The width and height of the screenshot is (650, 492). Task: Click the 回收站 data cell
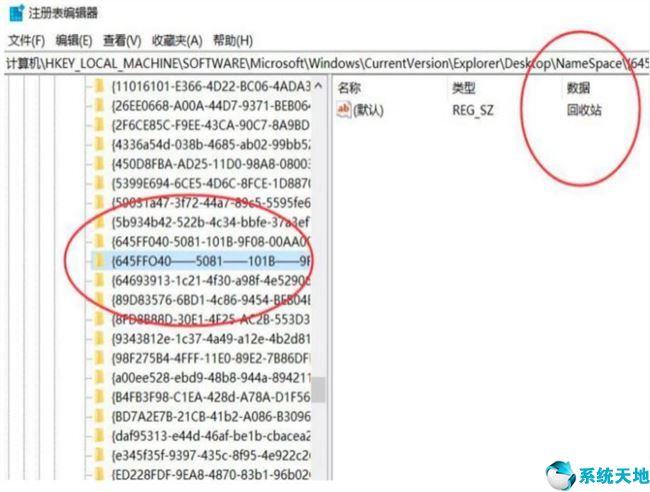(x=584, y=110)
